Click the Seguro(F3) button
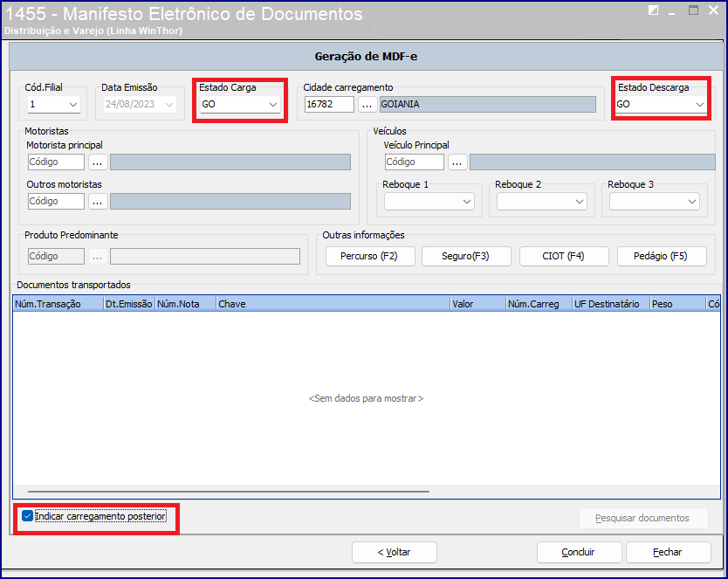Image resolution: width=728 pixels, height=579 pixels. point(466,256)
